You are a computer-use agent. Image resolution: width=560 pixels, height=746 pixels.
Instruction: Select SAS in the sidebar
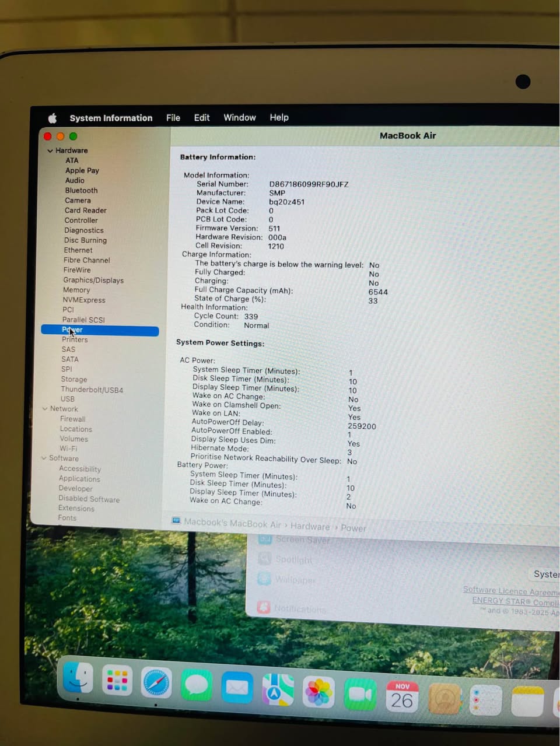click(68, 349)
